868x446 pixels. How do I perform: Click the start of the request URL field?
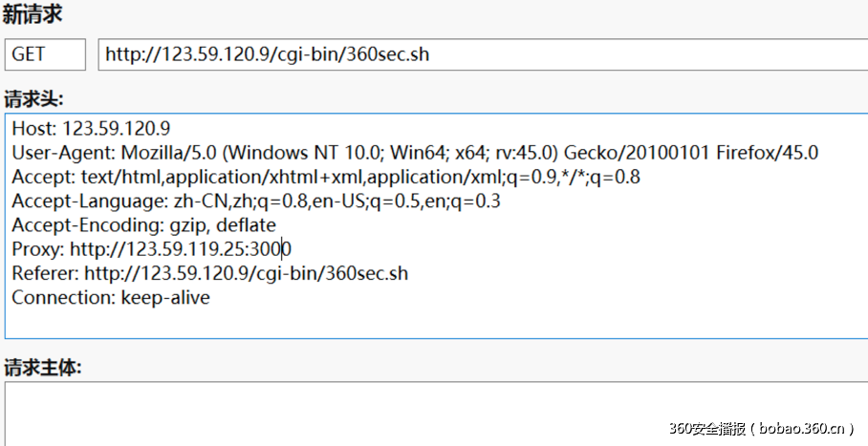(109, 54)
